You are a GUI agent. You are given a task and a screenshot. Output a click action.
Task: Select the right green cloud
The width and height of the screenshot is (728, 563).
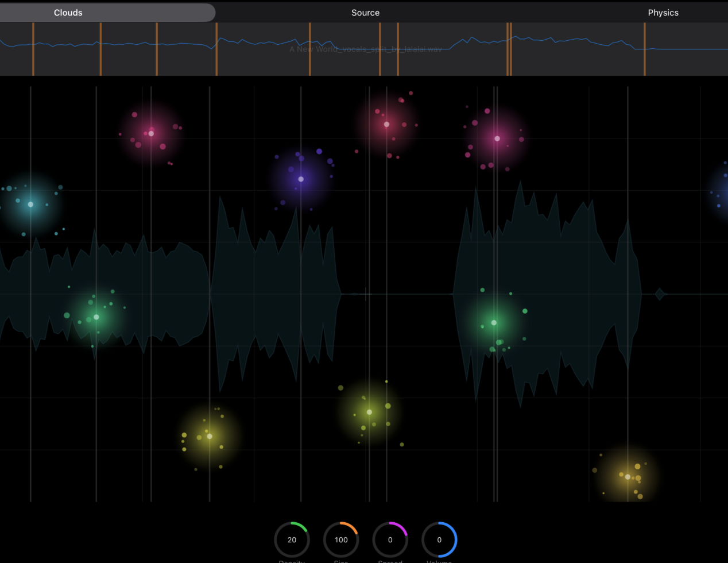click(x=494, y=323)
